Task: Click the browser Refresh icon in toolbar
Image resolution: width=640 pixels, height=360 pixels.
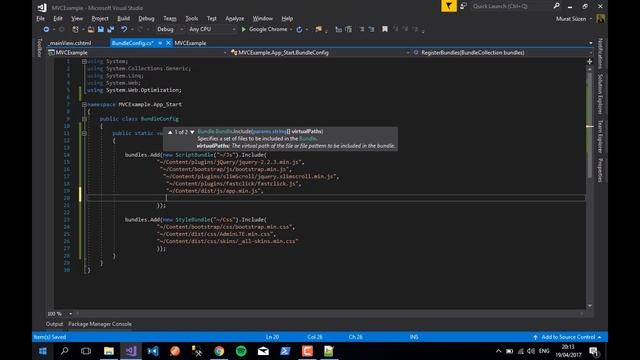Action: click(299, 29)
